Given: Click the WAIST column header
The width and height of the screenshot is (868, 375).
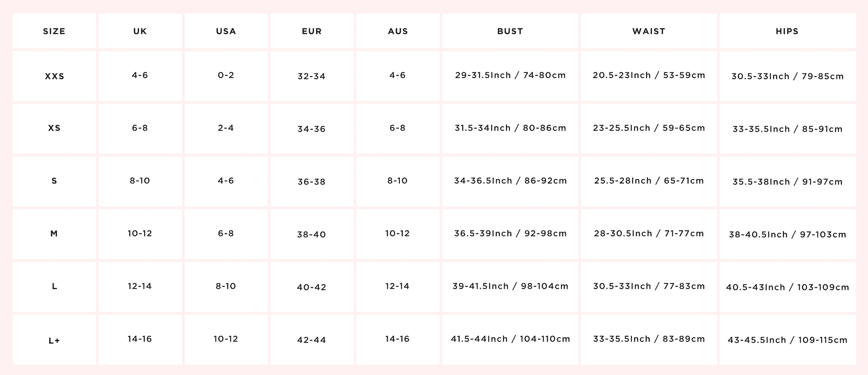Looking at the screenshot, I should [649, 31].
